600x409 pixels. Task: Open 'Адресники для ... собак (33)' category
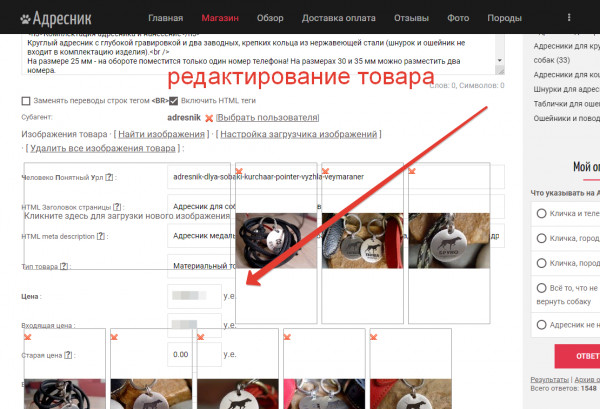pos(566,53)
